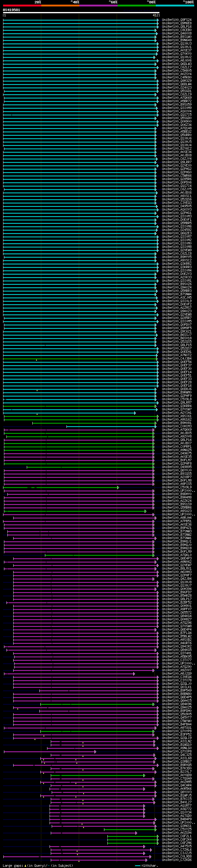Click the query end position 412
This screenshot has width=197, height=868.
155,15
